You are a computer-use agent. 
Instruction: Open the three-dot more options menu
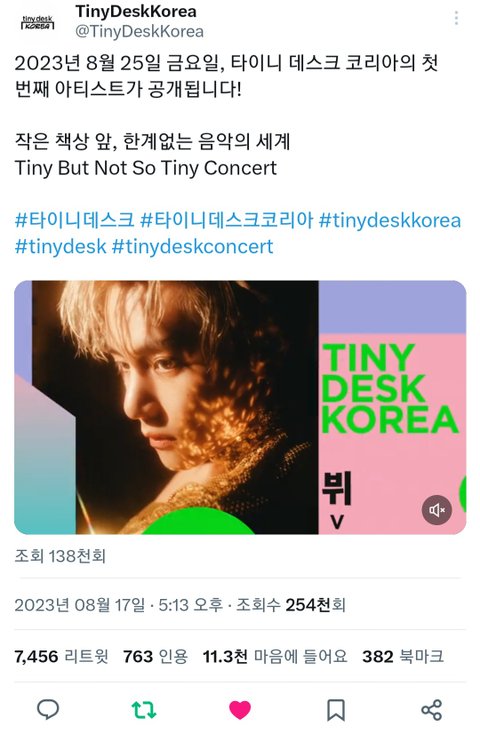(x=456, y=19)
